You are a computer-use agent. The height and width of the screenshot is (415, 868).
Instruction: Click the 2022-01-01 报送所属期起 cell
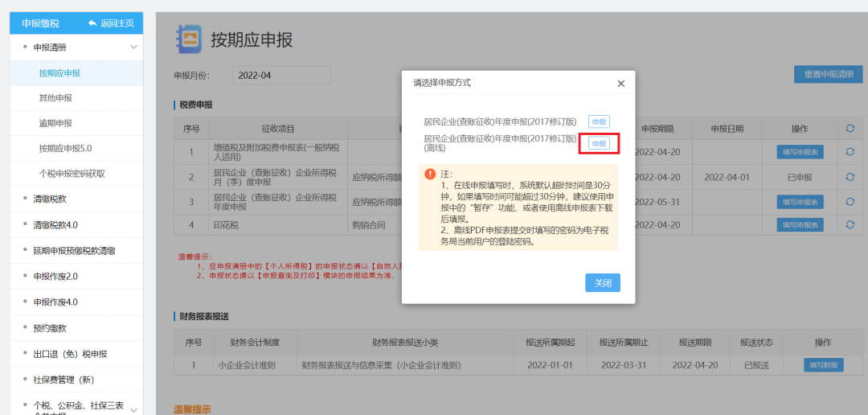[550, 366]
